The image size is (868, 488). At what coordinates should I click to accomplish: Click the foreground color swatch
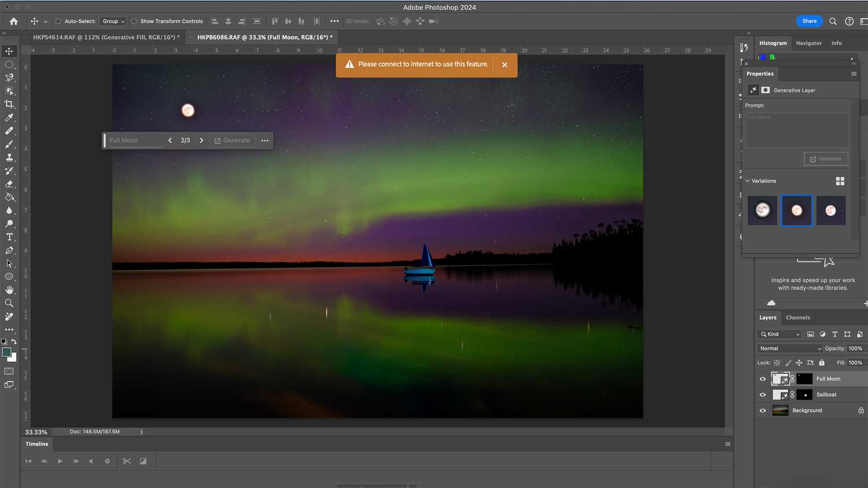tap(6, 352)
